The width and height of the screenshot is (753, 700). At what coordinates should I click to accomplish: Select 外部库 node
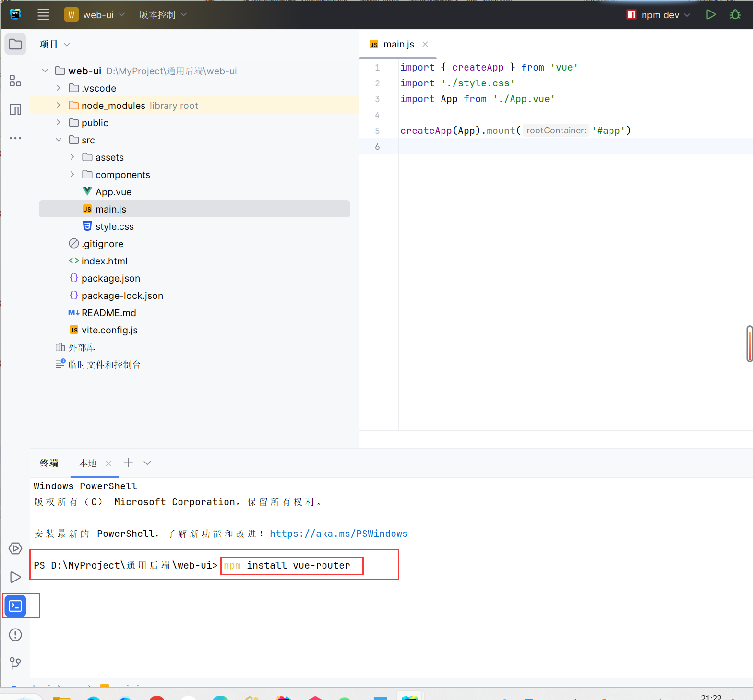tap(82, 347)
